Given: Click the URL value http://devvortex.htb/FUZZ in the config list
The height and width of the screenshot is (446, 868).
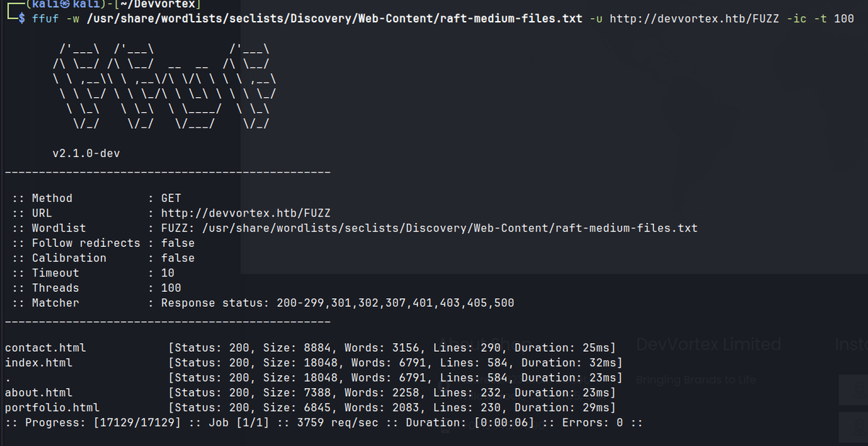Looking at the screenshot, I should click(x=246, y=213).
